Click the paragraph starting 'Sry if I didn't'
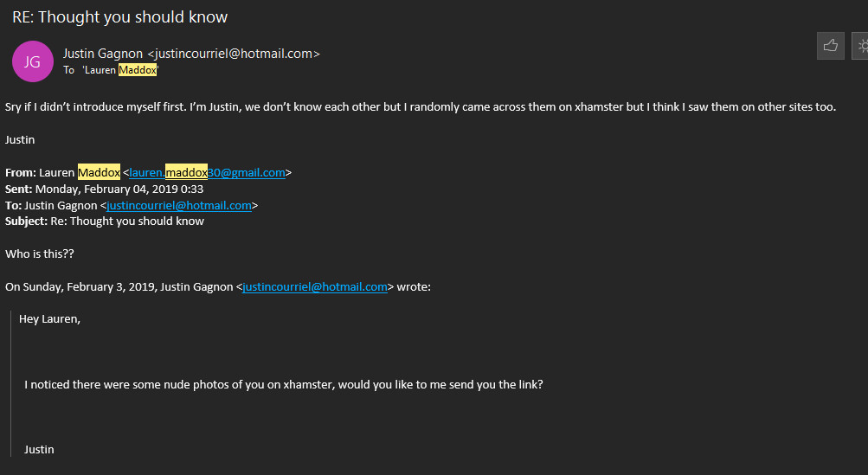The height and width of the screenshot is (475, 868). click(421, 107)
